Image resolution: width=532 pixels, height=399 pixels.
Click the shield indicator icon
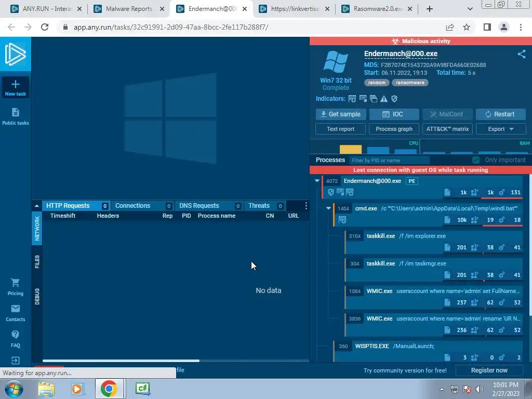(394, 99)
